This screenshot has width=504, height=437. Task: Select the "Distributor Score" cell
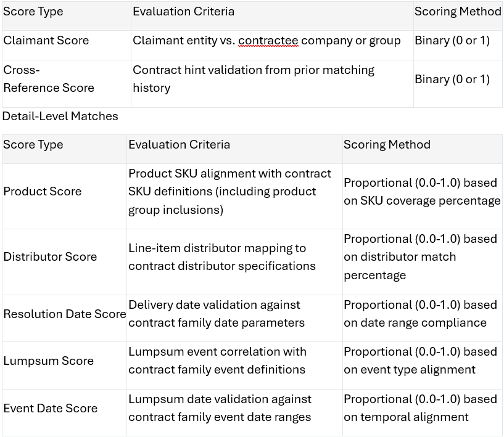pyautogui.click(x=50, y=257)
